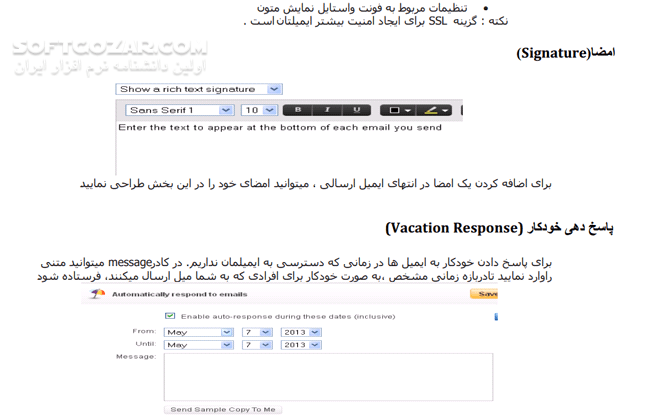
Task: Click the Vacation Response heading
Action: point(499,228)
